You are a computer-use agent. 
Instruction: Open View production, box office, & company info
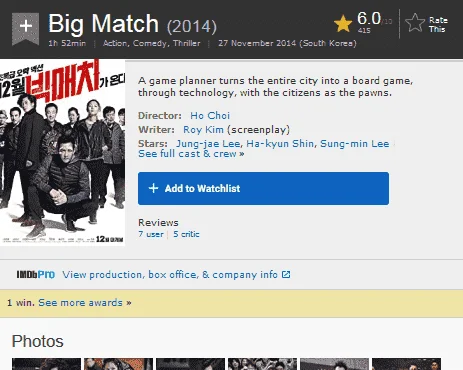pos(170,275)
